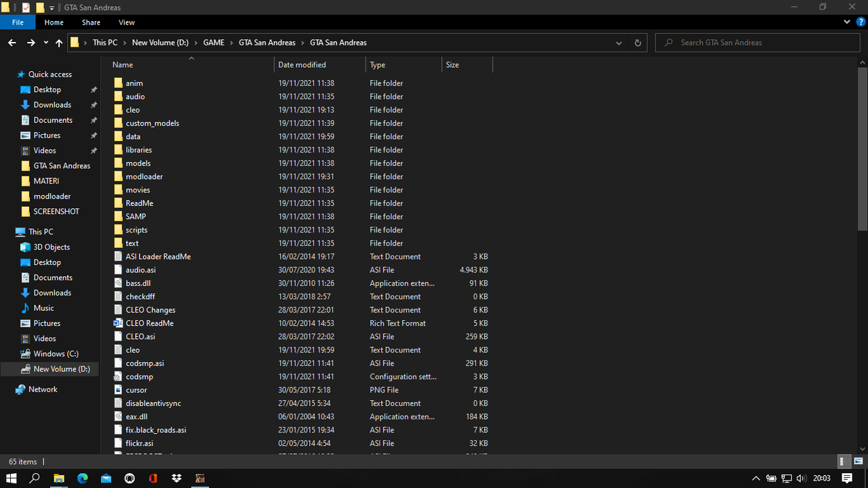This screenshot has width=868, height=488.
Task: Sort by Date modified column header
Action: point(302,65)
